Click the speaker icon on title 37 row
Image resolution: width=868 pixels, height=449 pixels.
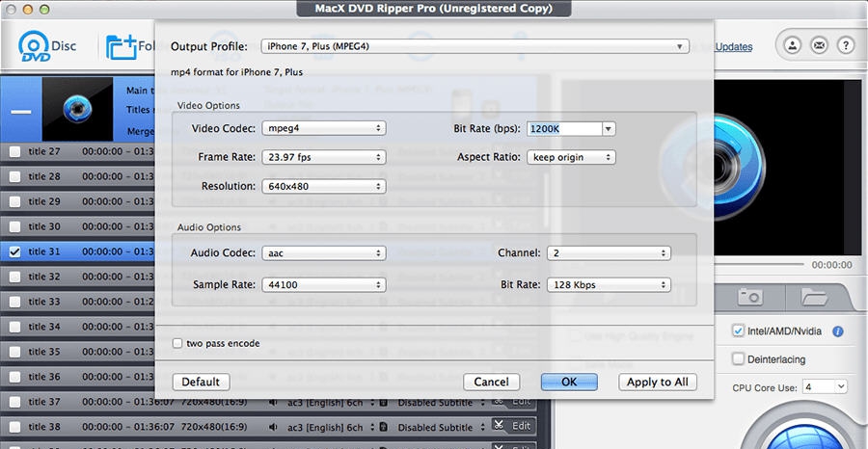click(x=272, y=403)
